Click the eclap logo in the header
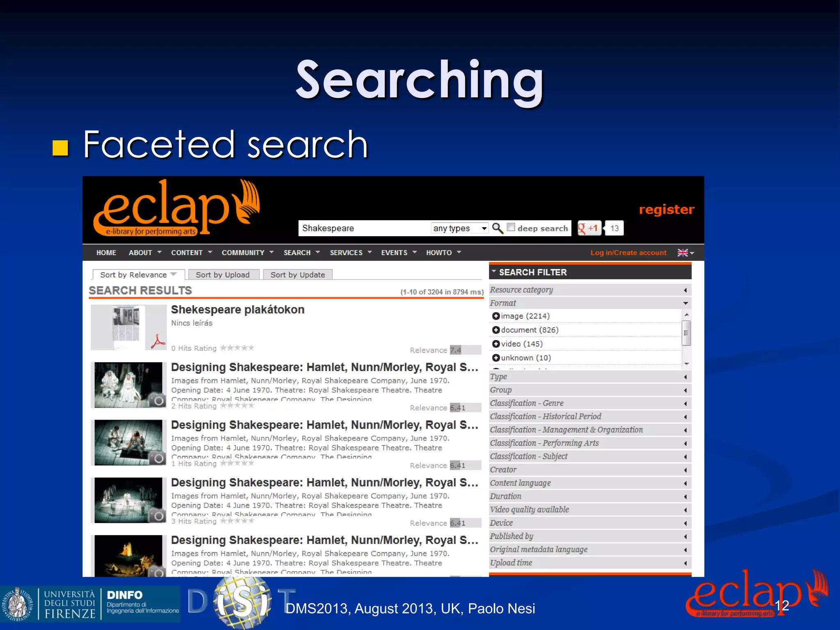 (x=176, y=208)
